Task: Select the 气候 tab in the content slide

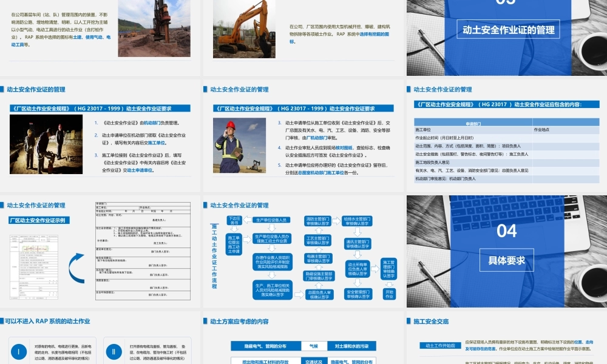Action: pyautogui.click(x=313, y=346)
